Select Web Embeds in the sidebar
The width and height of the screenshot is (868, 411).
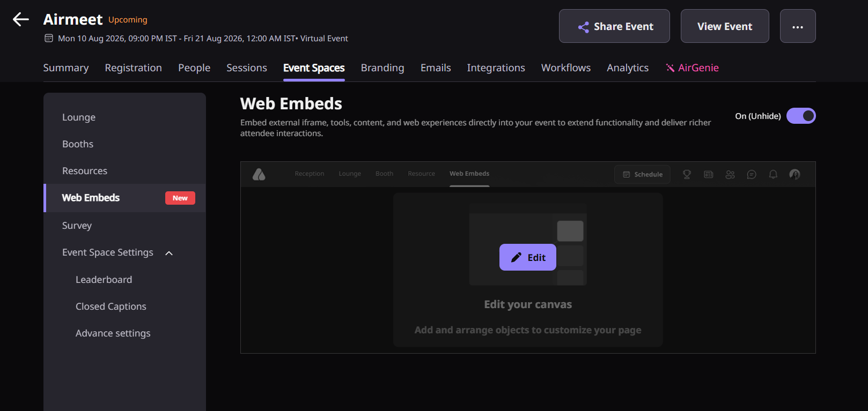(x=124, y=198)
